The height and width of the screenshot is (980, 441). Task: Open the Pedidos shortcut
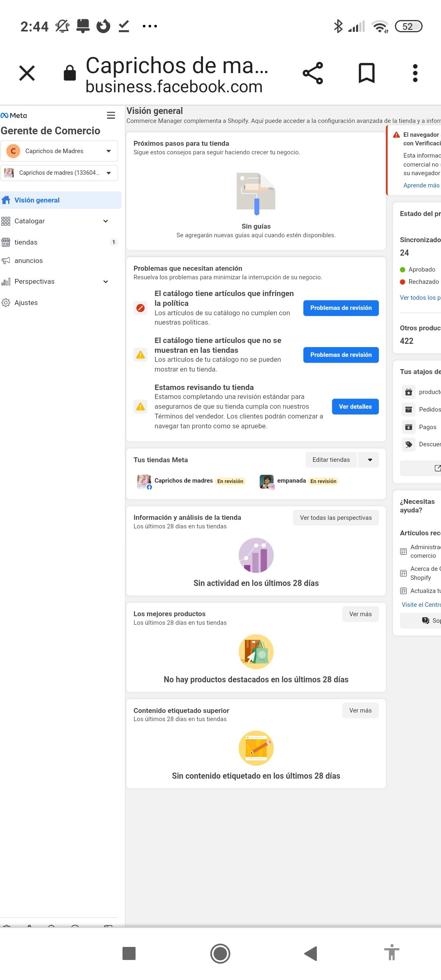pos(421,410)
